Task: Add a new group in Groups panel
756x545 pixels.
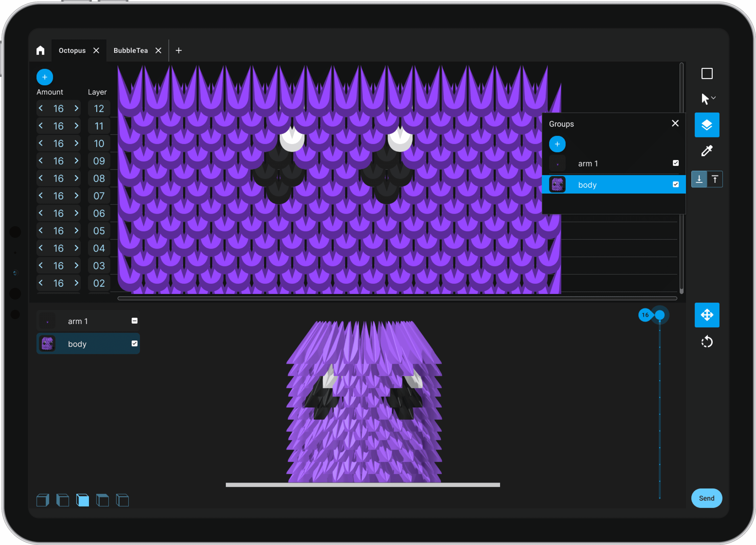Action: (x=557, y=144)
